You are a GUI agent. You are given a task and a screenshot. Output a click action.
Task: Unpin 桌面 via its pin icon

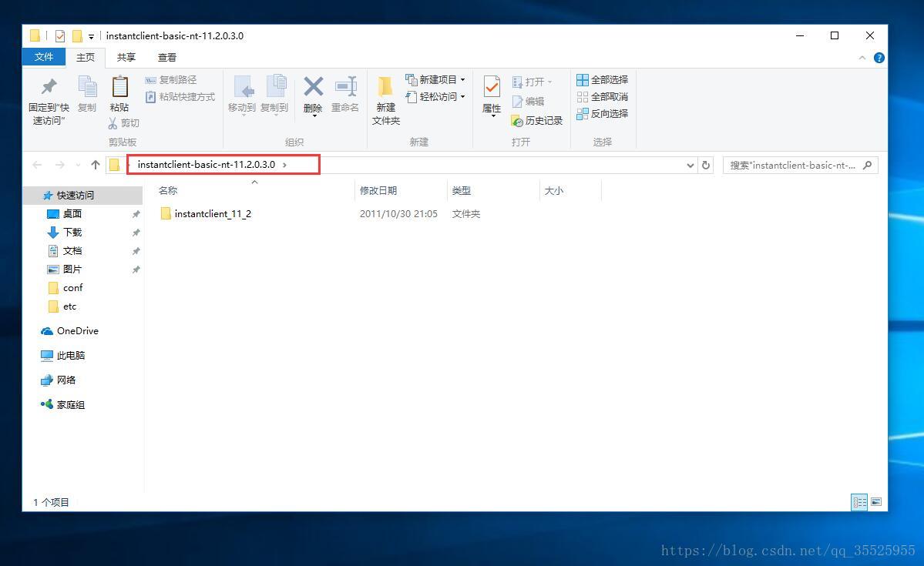pyautogui.click(x=136, y=214)
